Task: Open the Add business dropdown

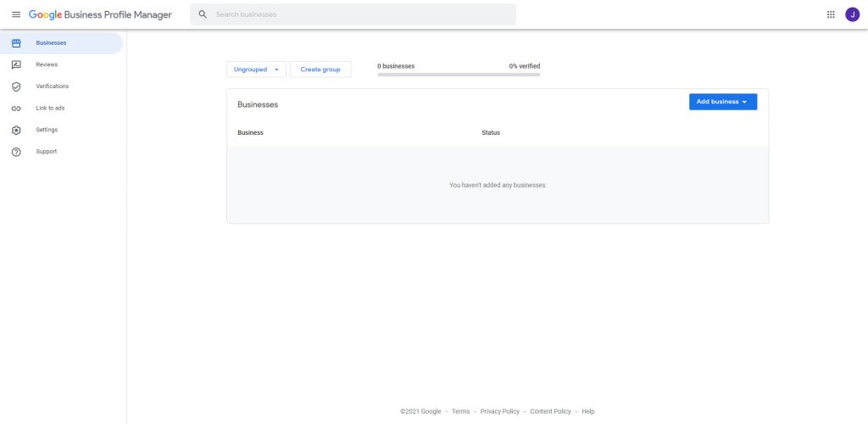Action: pyautogui.click(x=723, y=102)
